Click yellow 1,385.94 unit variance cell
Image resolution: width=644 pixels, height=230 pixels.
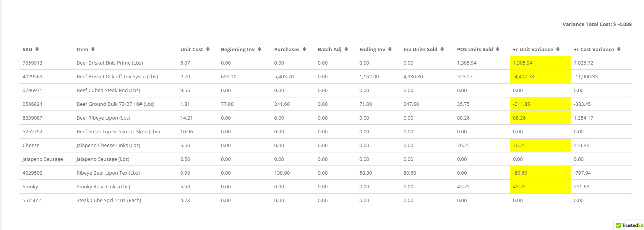pos(540,63)
